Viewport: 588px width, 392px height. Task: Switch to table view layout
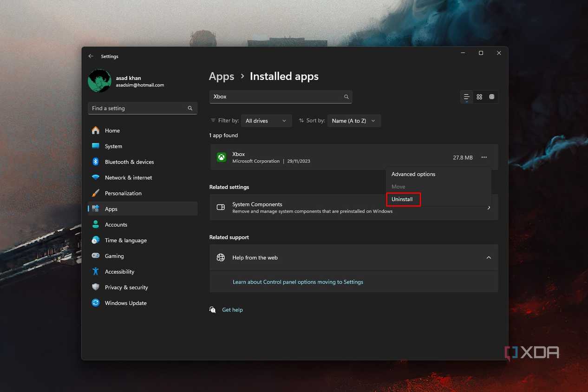coord(491,97)
